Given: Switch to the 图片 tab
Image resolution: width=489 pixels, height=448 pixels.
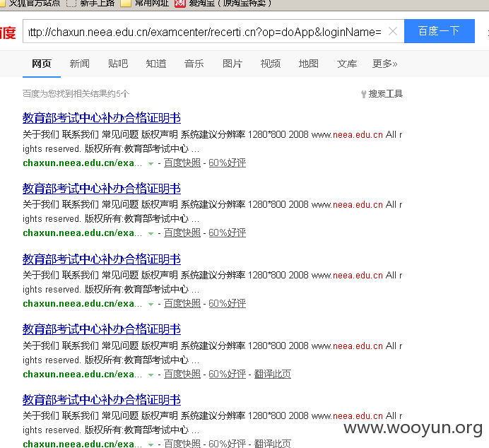Looking at the screenshot, I should [x=232, y=64].
